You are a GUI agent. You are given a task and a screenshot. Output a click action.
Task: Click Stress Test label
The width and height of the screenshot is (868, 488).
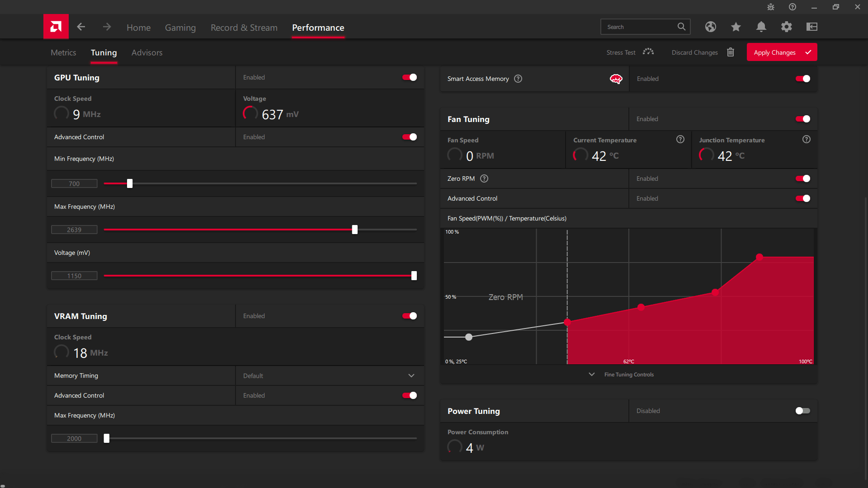[621, 52]
